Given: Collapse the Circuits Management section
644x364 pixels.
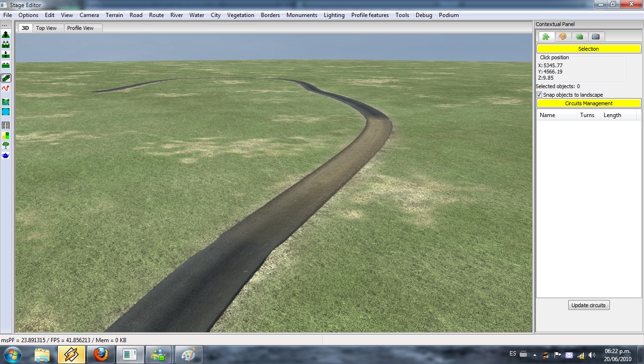Looking at the screenshot, I should [589, 103].
